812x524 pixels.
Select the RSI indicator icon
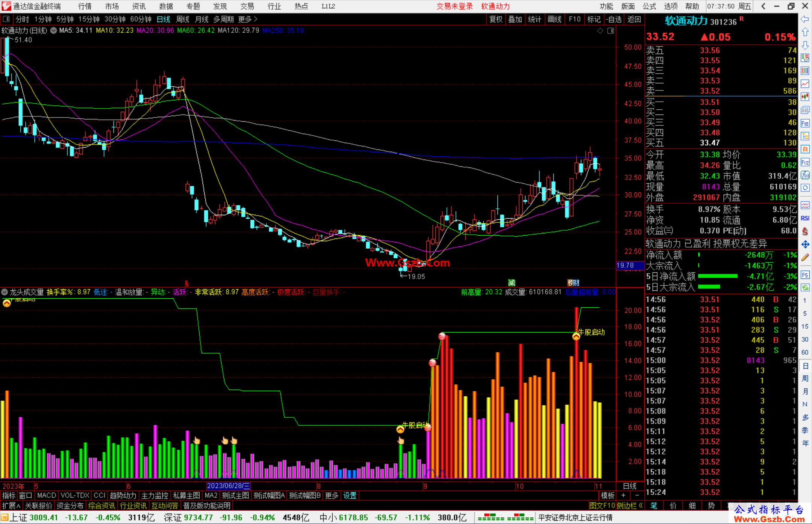tap(805, 218)
